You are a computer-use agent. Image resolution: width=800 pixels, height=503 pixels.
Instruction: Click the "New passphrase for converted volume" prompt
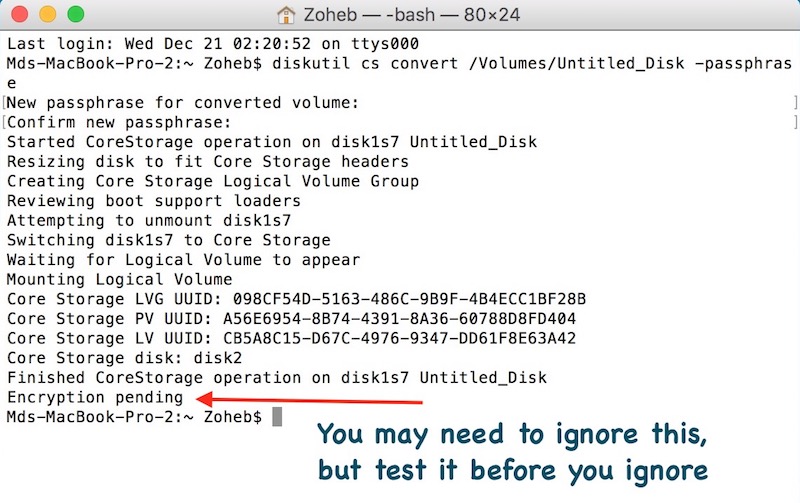pos(183,102)
